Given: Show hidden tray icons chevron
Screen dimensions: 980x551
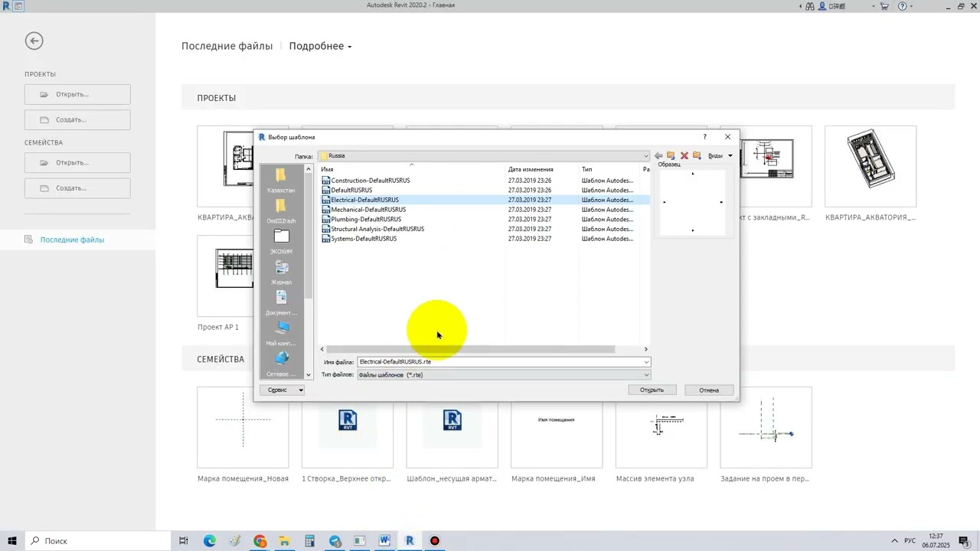Looking at the screenshot, I should point(894,541).
